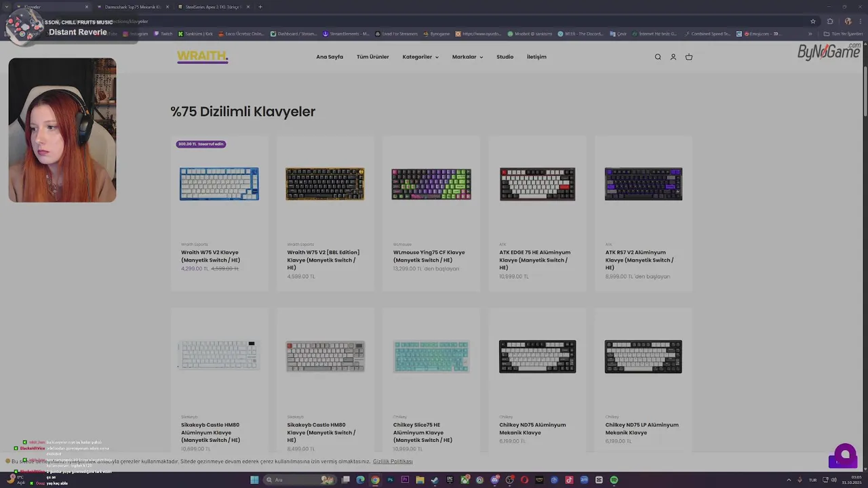Open Sikakeyb Castle HM80 Alüminyum Klavye link
868x488 pixels.
211,432
